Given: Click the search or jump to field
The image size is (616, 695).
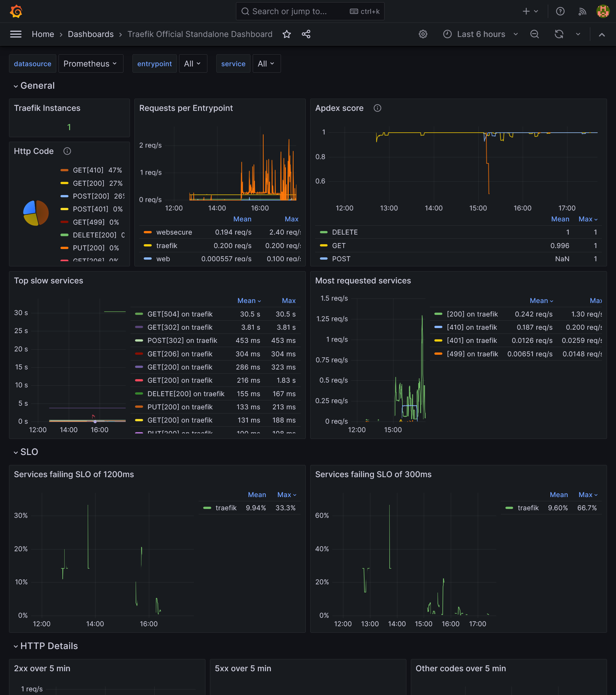Looking at the screenshot, I should point(310,11).
